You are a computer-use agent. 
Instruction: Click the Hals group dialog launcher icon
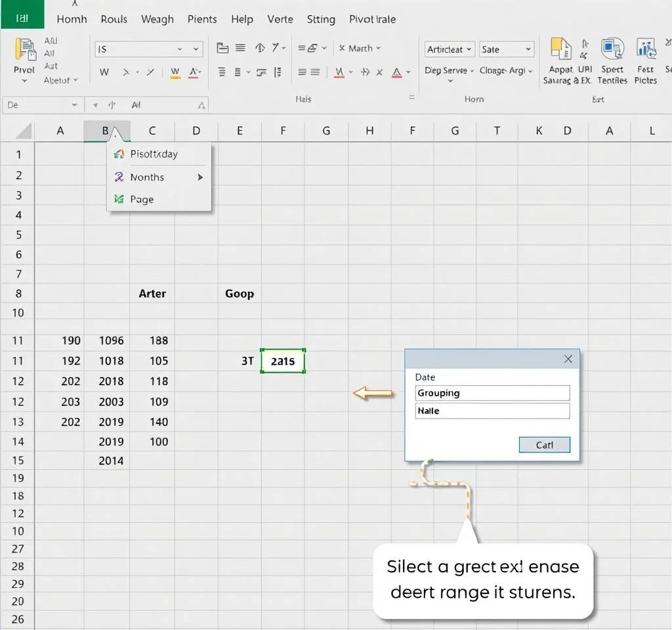coord(412,98)
